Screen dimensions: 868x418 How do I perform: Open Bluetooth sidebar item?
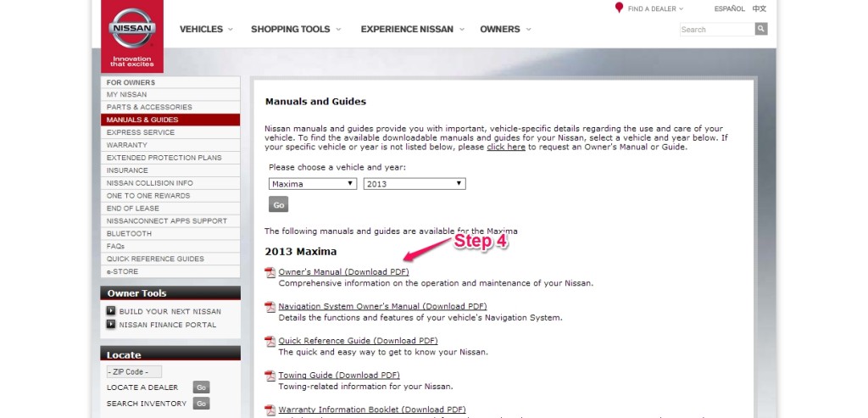(170, 234)
